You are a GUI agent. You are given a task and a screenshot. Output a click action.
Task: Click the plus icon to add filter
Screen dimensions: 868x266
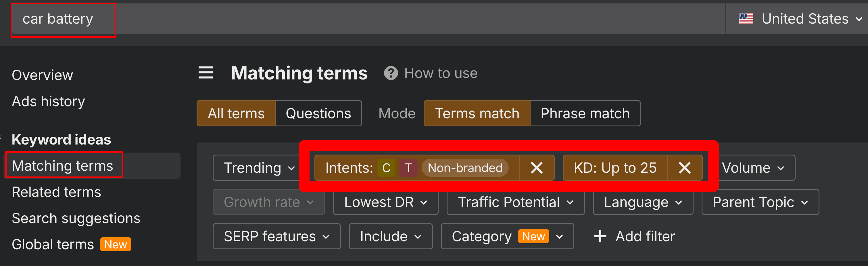pos(600,236)
